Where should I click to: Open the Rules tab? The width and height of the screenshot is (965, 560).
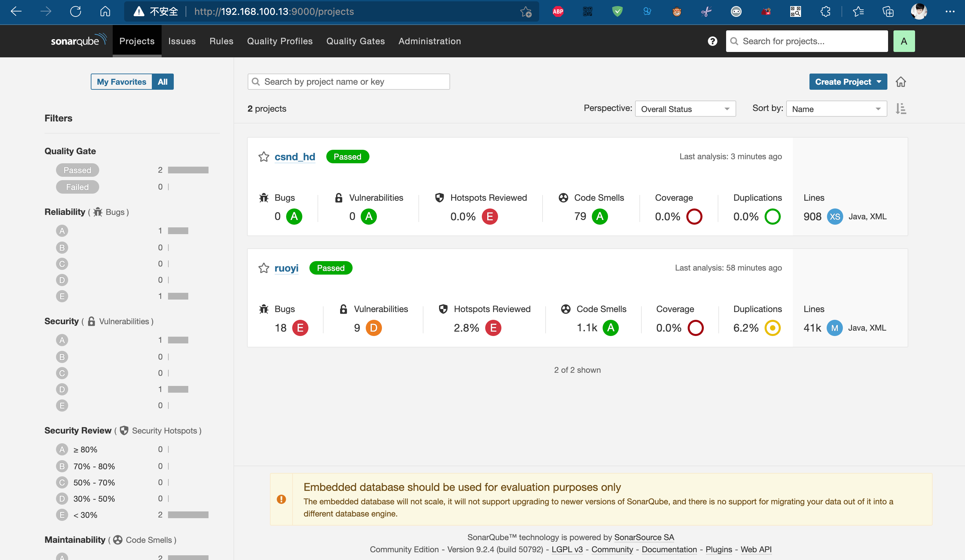(221, 41)
